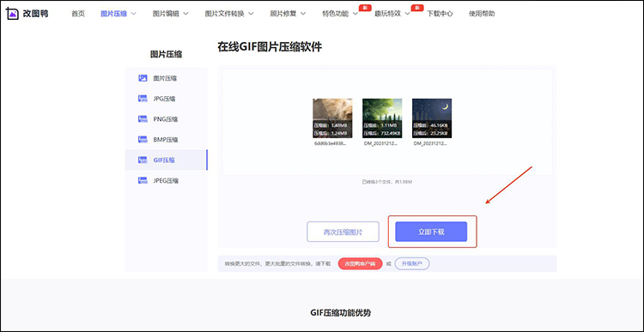Click the 改图鸭 logo icon
644x332 pixels.
tap(12, 13)
